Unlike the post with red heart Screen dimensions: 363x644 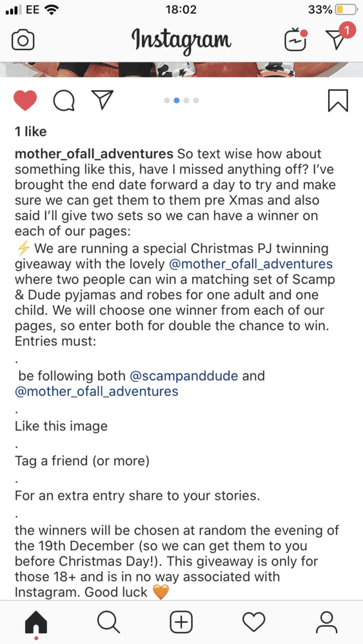[26, 100]
